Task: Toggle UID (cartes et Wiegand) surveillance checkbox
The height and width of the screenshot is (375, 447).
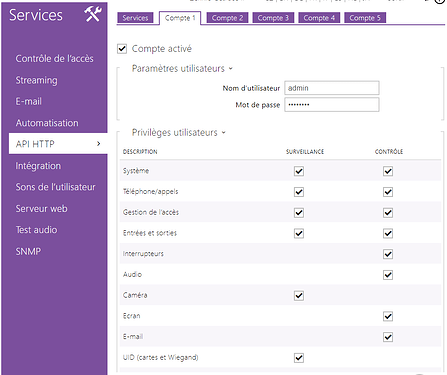Action: tap(299, 358)
